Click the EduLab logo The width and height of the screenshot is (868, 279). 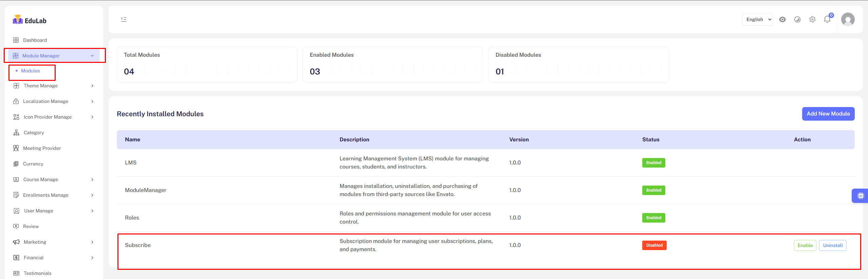pos(30,20)
